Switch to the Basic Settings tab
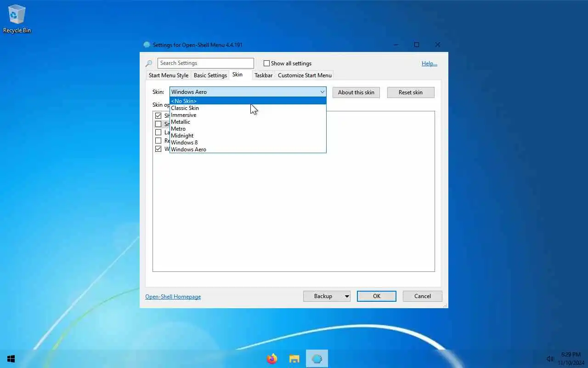588x368 pixels. (210, 75)
